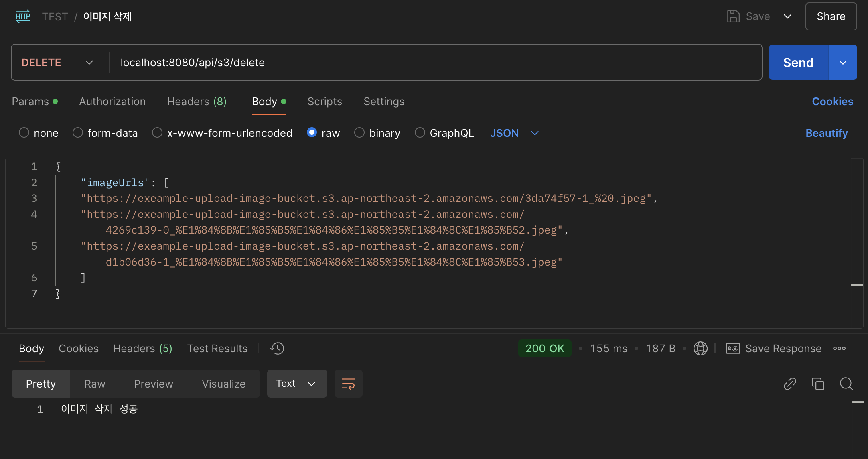Select the form-data body radio button

[x=78, y=132]
